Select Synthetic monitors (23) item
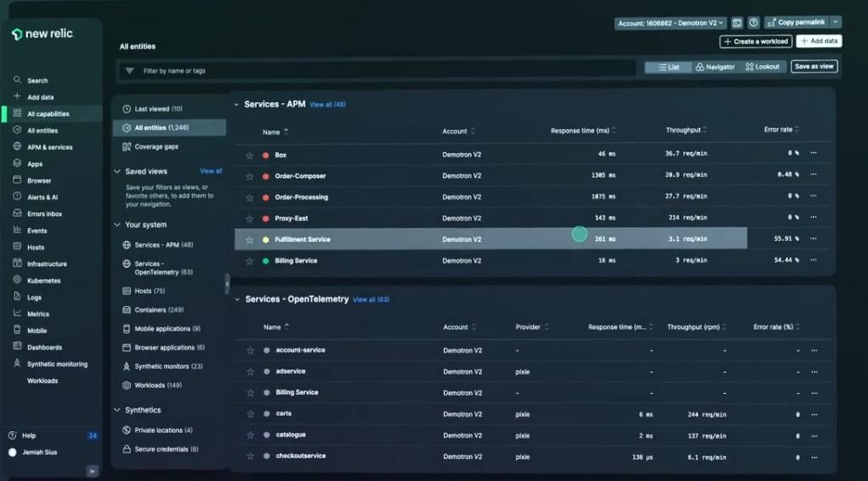Image resolution: width=868 pixels, height=481 pixels. pyautogui.click(x=169, y=366)
